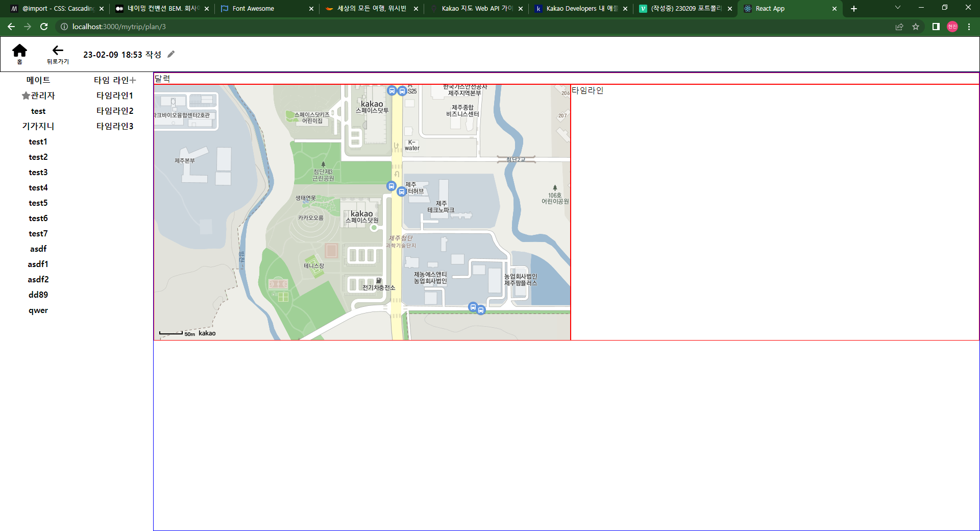980x531 pixels.
Task: Reload the page
Action: [x=44, y=27]
